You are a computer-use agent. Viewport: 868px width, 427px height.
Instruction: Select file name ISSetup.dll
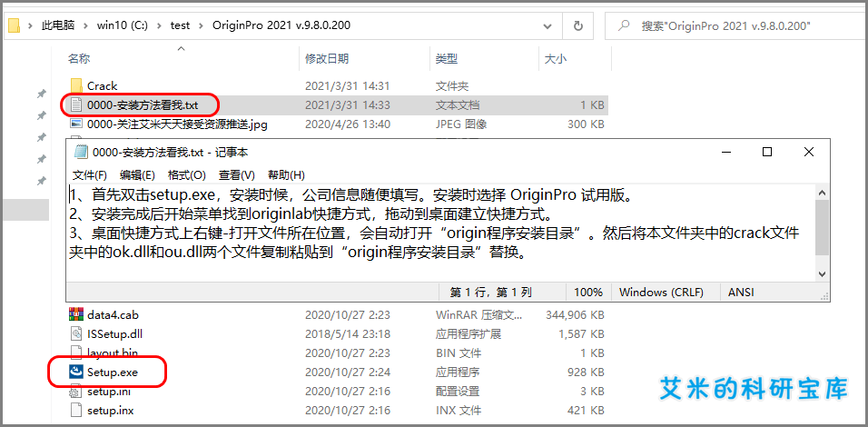115,334
